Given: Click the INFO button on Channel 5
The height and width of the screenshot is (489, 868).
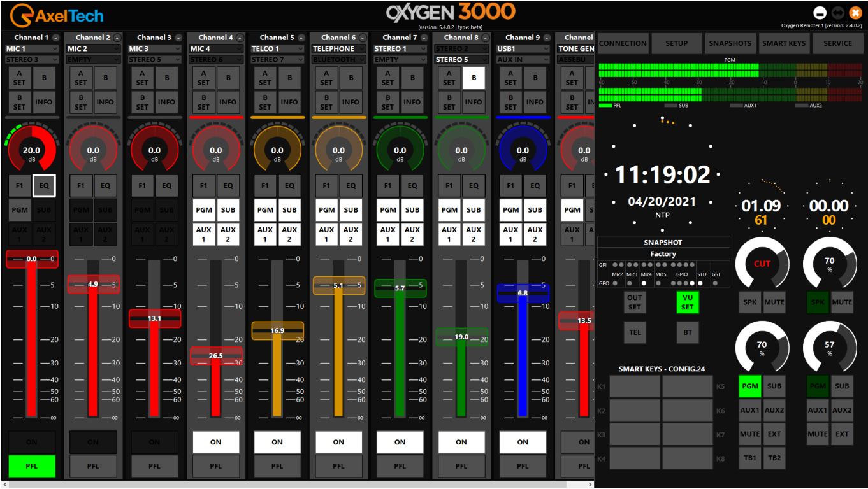Looking at the screenshot, I should (289, 102).
